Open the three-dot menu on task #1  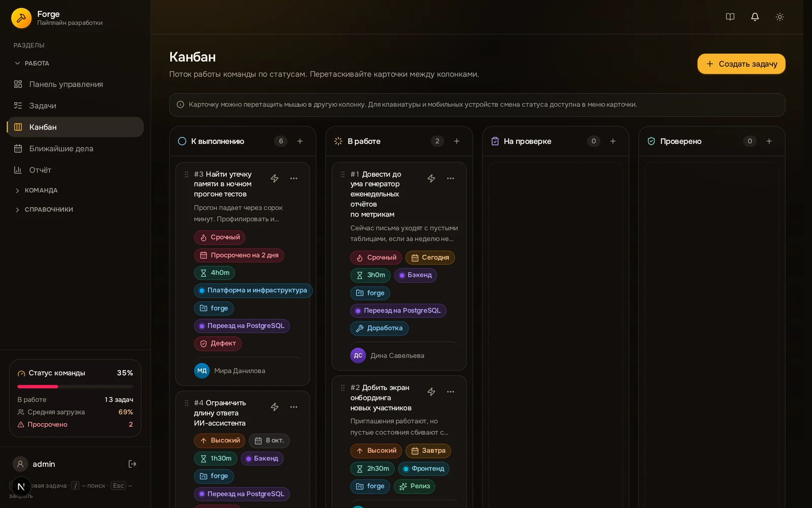tap(450, 178)
